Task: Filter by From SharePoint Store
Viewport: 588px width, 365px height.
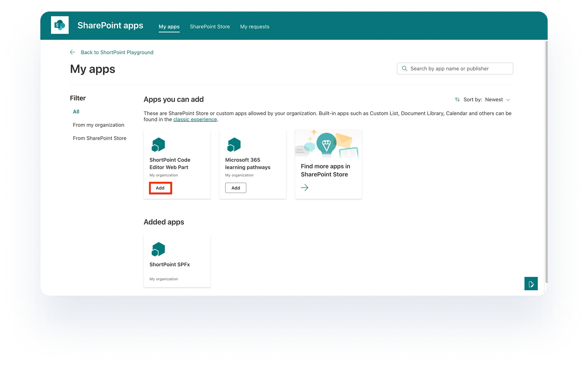Action: pos(100,138)
